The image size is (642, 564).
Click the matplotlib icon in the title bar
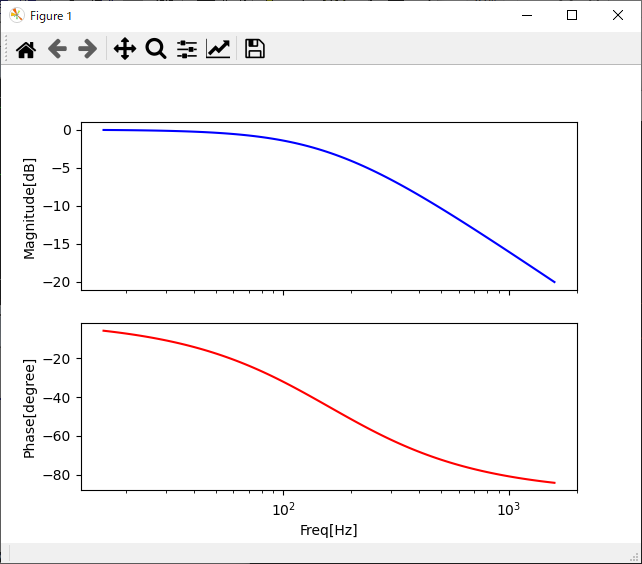pos(16,16)
